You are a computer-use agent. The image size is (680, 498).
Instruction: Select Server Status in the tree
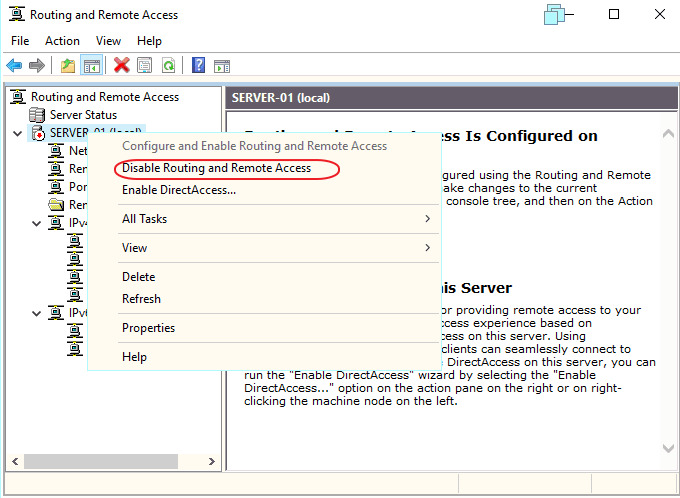[x=83, y=115]
